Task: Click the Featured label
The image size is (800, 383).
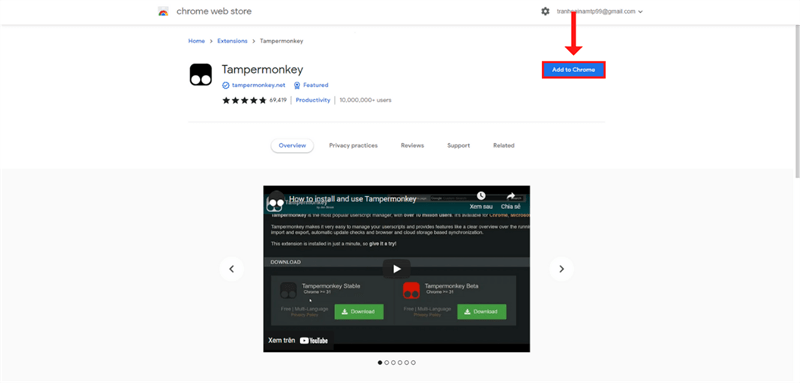Action: coord(316,85)
